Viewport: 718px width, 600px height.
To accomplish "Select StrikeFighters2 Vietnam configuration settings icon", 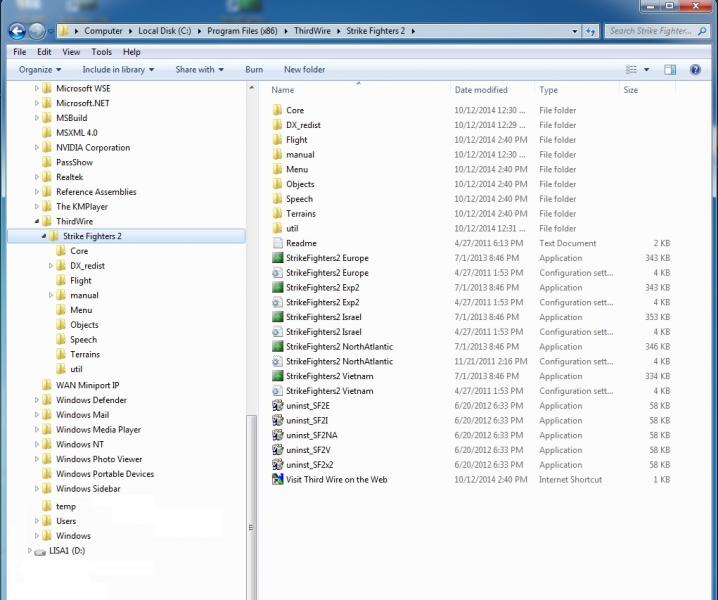I will click(277, 391).
